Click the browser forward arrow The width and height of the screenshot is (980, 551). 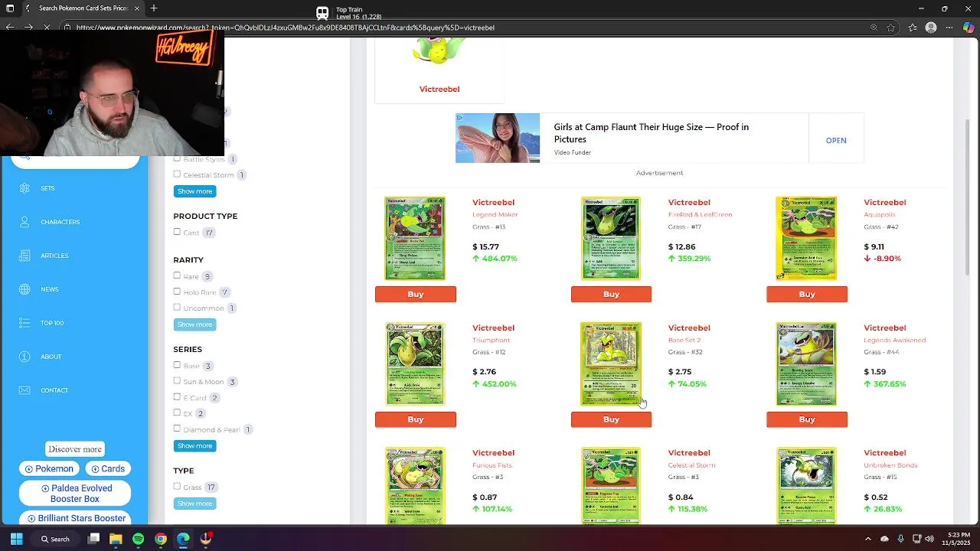pos(28,28)
